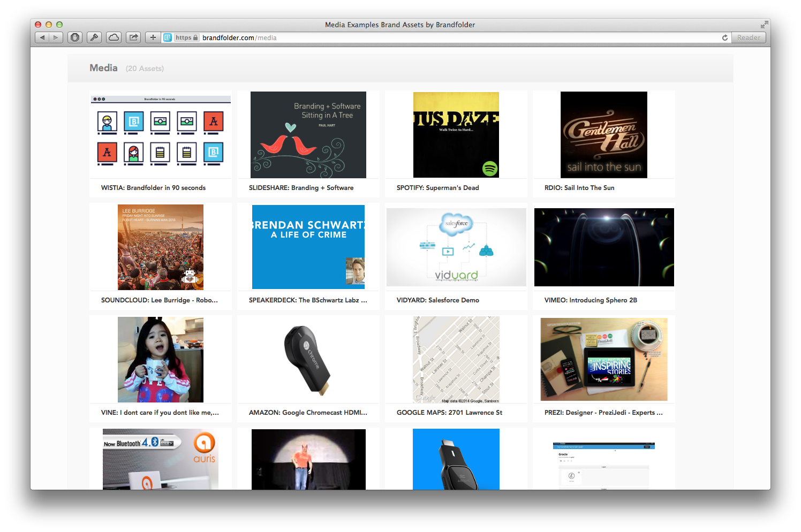This screenshot has width=801, height=532.
Task: Go back with the Safari back arrow
Action: [42, 37]
